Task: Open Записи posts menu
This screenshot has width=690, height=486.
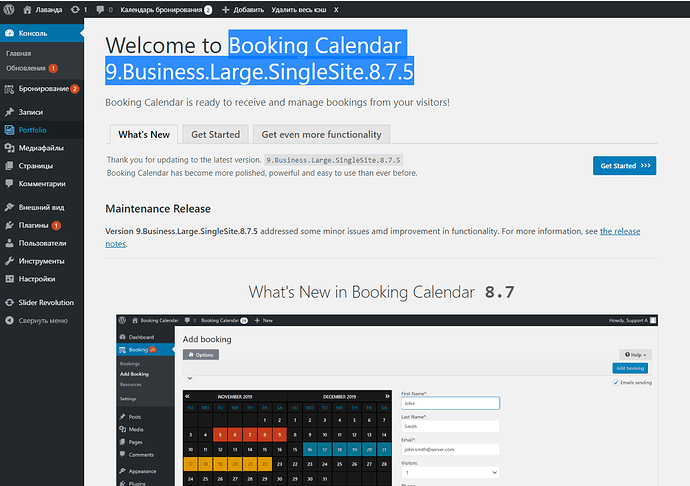Action: [x=42, y=112]
